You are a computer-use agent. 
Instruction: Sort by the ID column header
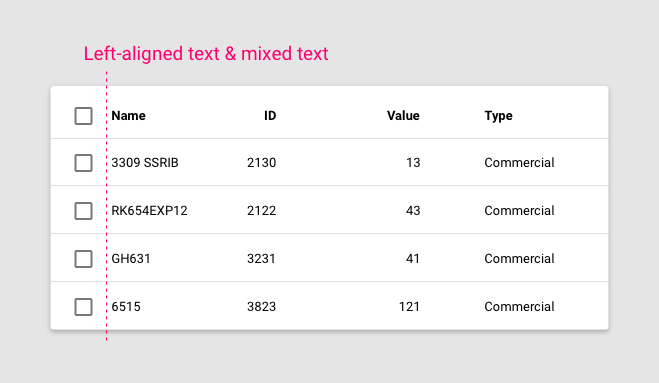coord(270,116)
